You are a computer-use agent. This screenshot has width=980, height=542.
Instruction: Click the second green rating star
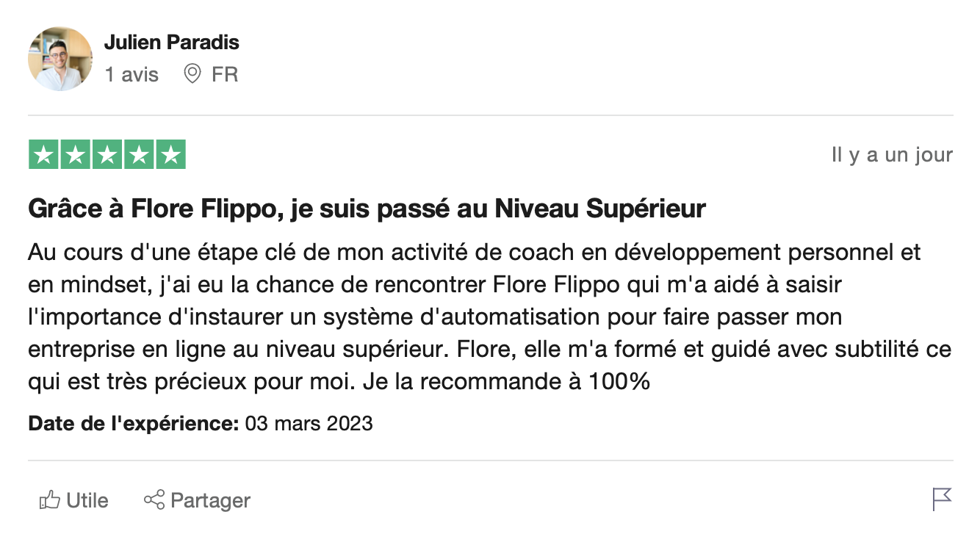pos(75,154)
